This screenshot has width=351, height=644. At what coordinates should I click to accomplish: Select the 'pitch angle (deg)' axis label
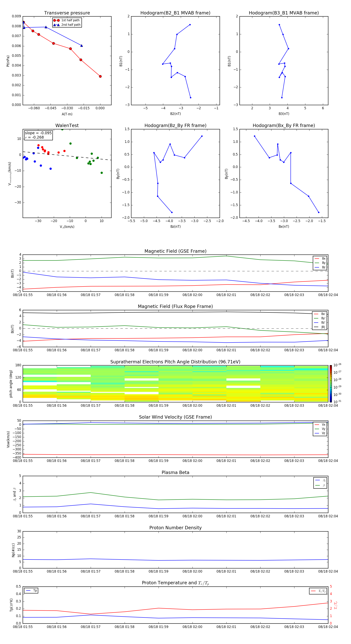pyautogui.click(x=11, y=384)
